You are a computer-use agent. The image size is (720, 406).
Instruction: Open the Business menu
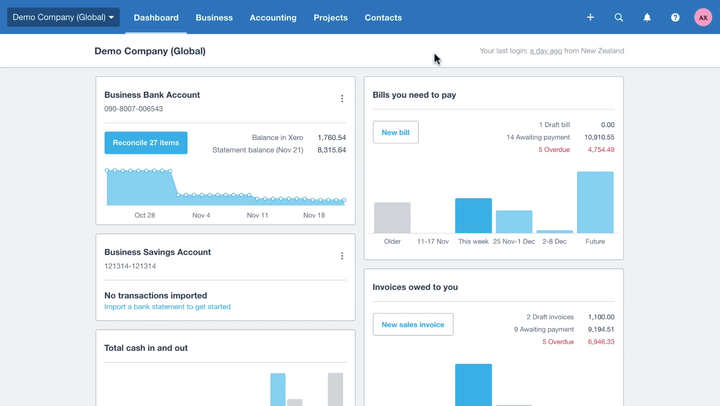[x=214, y=17]
